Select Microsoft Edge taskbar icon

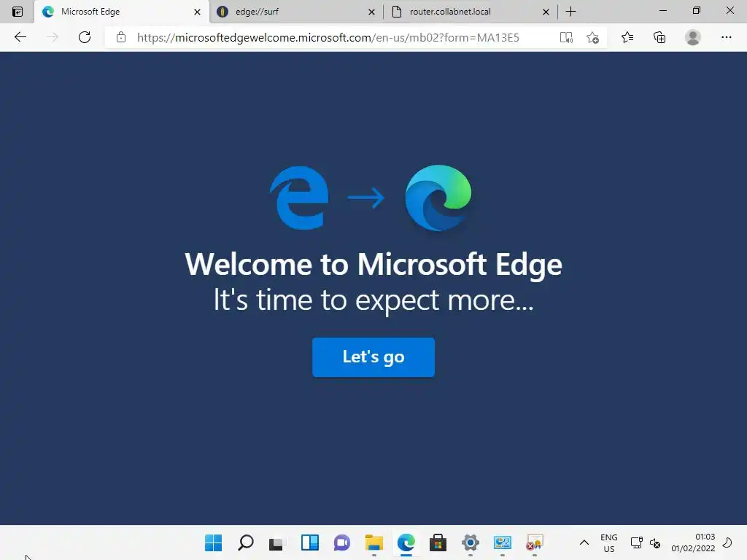pyautogui.click(x=406, y=542)
